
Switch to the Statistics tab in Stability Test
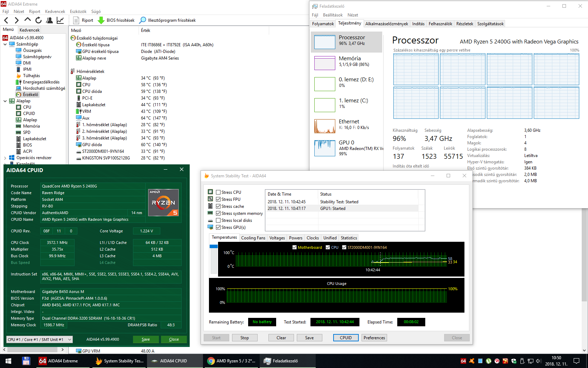(x=349, y=238)
